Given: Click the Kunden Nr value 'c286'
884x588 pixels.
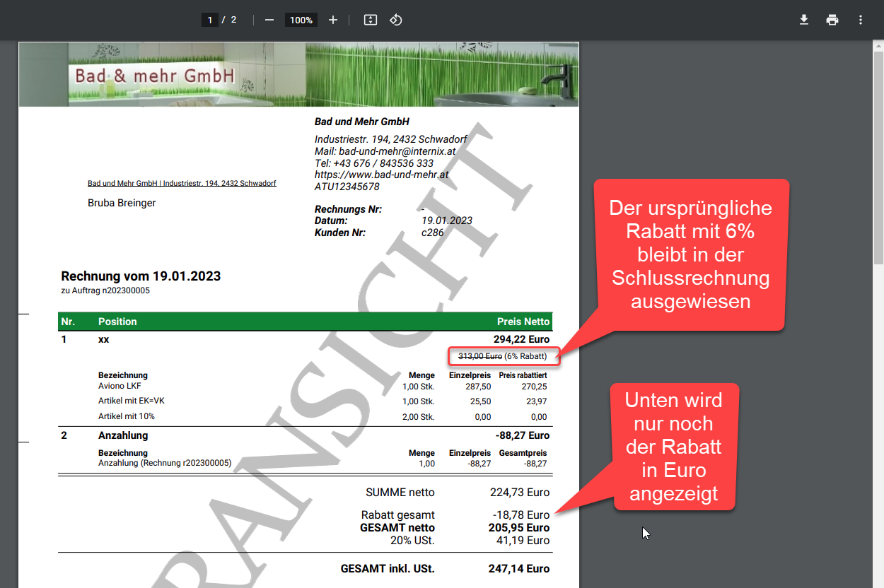Looking at the screenshot, I should [x=431, y=233].
